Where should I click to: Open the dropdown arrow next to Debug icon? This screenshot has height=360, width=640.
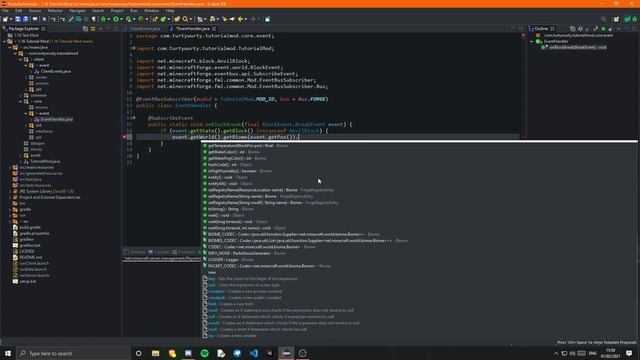(x=109, y=19)
